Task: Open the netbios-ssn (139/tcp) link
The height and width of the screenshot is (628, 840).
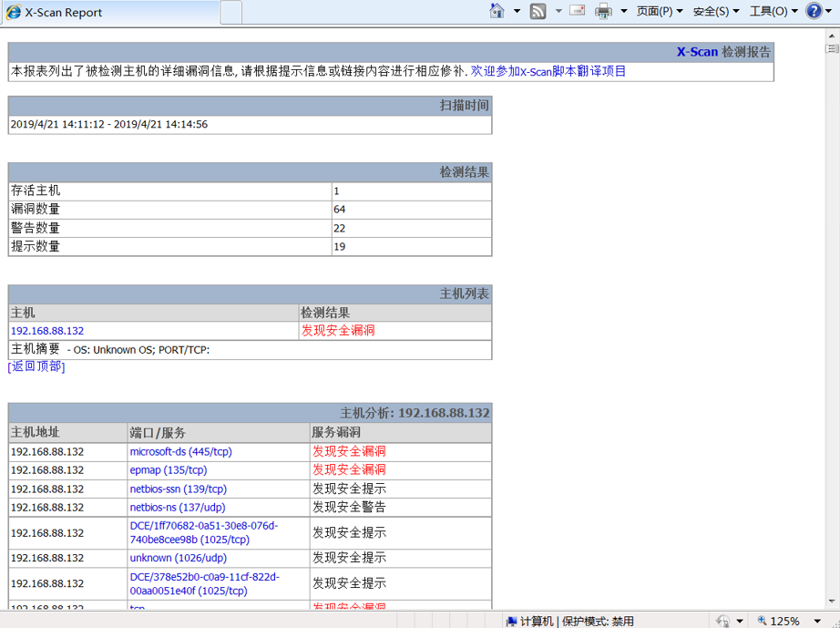Action: tap(179, 489)
